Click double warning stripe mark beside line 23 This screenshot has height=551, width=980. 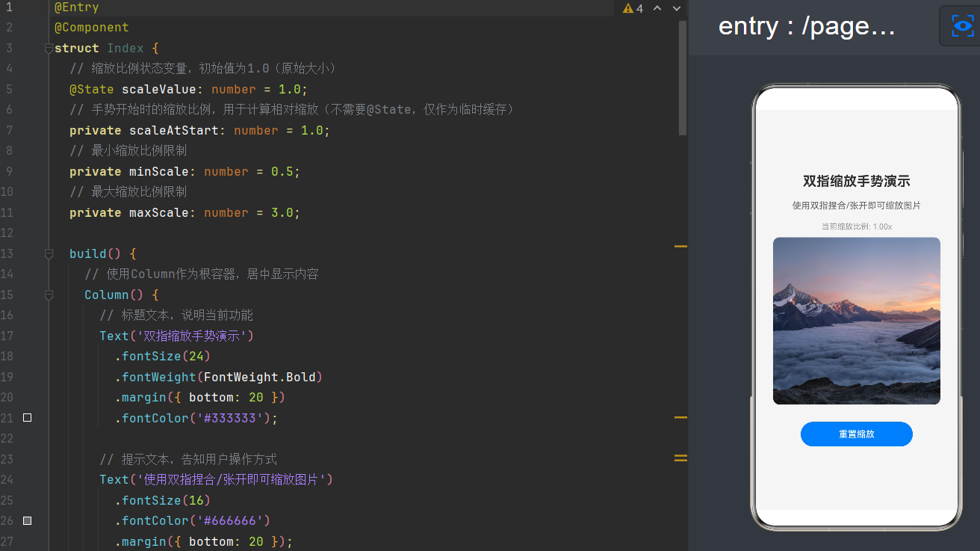point(680,458)
